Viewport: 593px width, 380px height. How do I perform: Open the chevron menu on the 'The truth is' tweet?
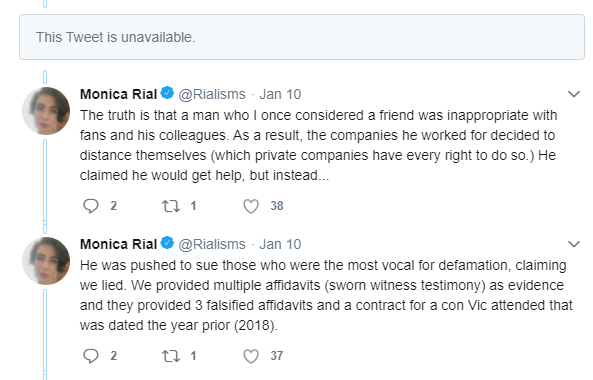(x=574, y=94)
